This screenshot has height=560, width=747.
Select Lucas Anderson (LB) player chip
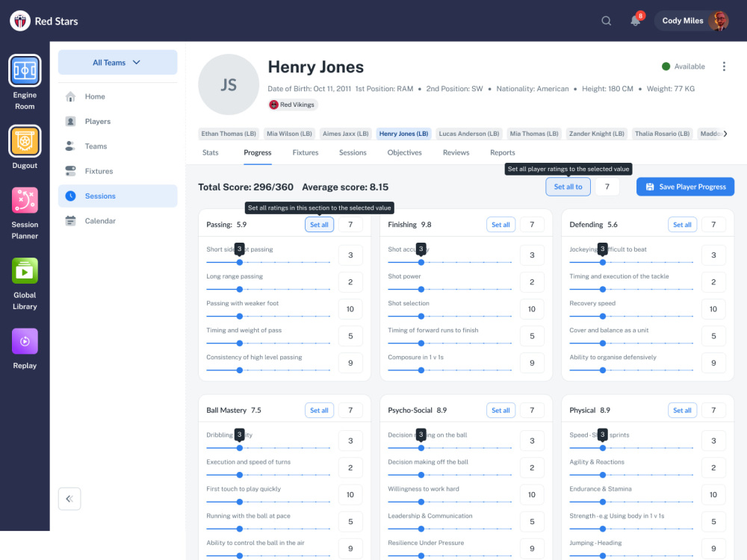point(469,134)
